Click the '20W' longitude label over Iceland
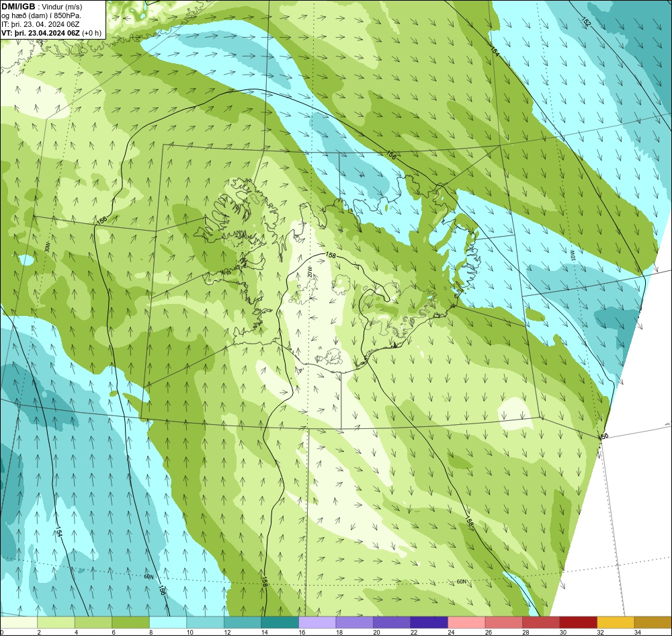 309,272
